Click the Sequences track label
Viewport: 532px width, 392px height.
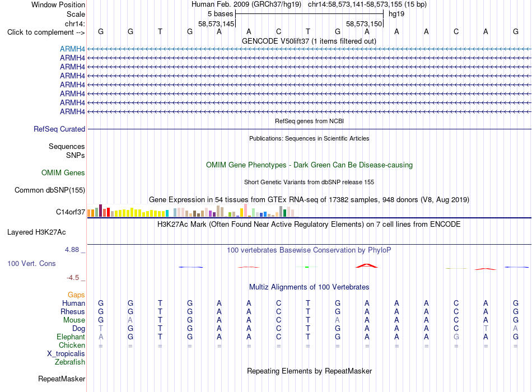pyautogui.click(x=67, y=146)
